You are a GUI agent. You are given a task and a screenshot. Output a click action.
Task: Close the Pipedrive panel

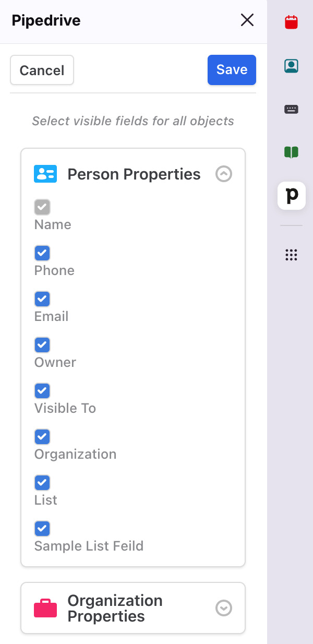pos(247,20)
